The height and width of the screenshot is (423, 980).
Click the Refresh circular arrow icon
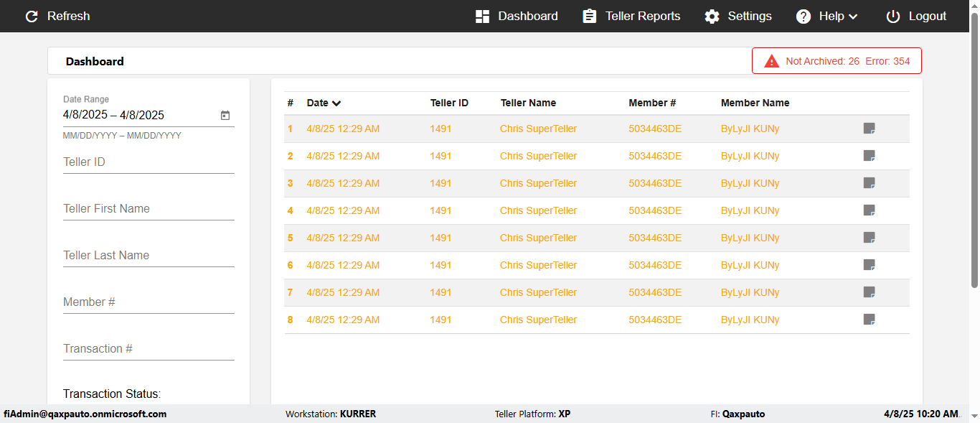click(32, 17)
